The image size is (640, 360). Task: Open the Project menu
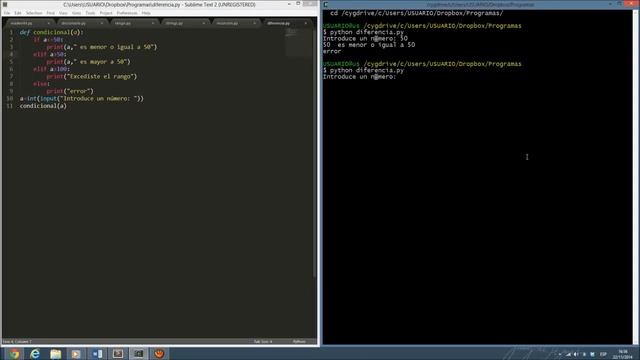click(106, 13)
